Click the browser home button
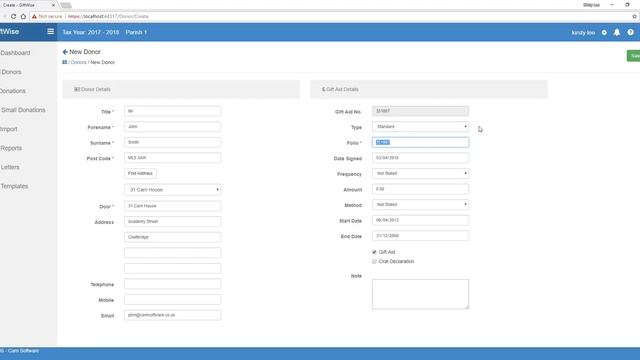 23,16
